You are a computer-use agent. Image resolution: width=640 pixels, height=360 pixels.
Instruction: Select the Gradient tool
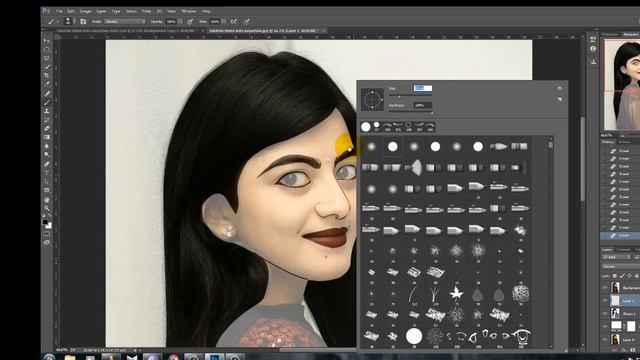tap(47, 137)
